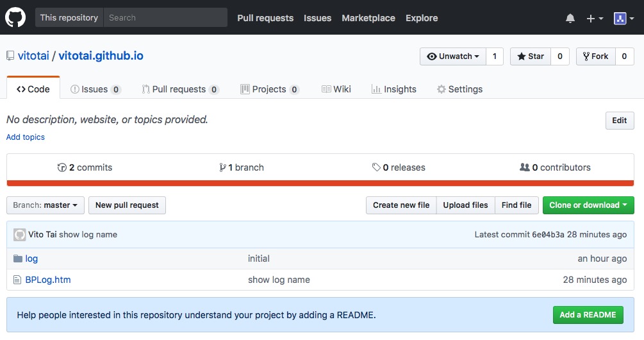This screenshot has width=644, height=340.
Task: Open the Wiki tab
Action: pyautogui.click(x=336, y=89)
